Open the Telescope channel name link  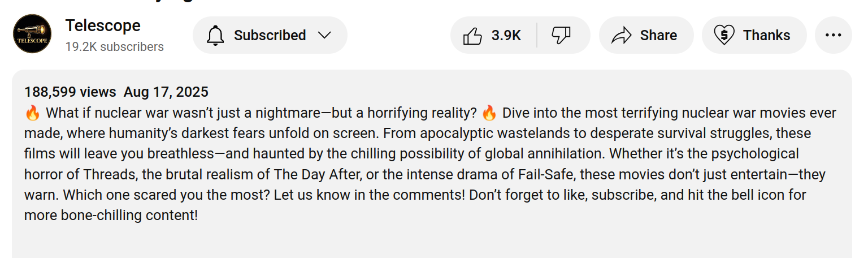(x=103, y=25)
